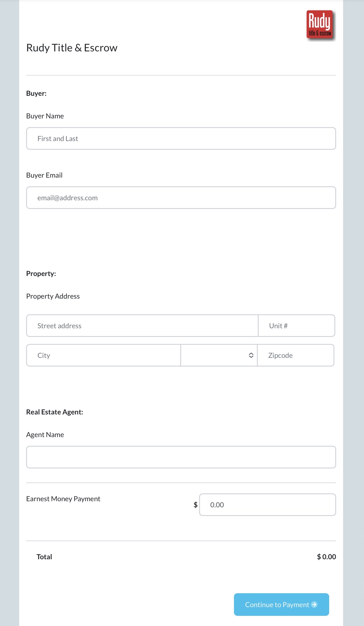Select the Street address field
Viewport: 364px width, 626px height.
point(142,326)
